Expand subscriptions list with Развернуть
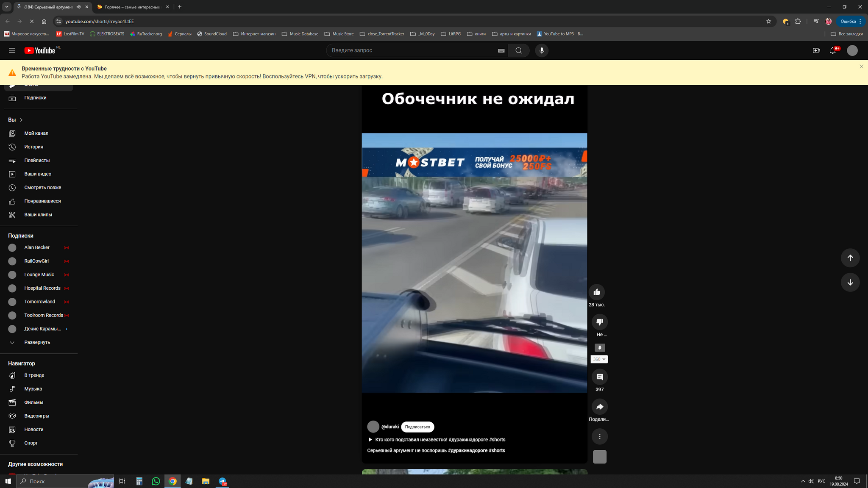Viewport: 868px width, 488px height. (x=37, y=342)
